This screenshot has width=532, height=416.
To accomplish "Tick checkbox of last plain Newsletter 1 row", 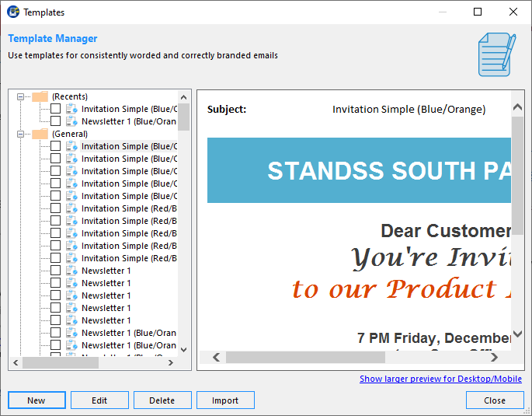I will [56, 320].
